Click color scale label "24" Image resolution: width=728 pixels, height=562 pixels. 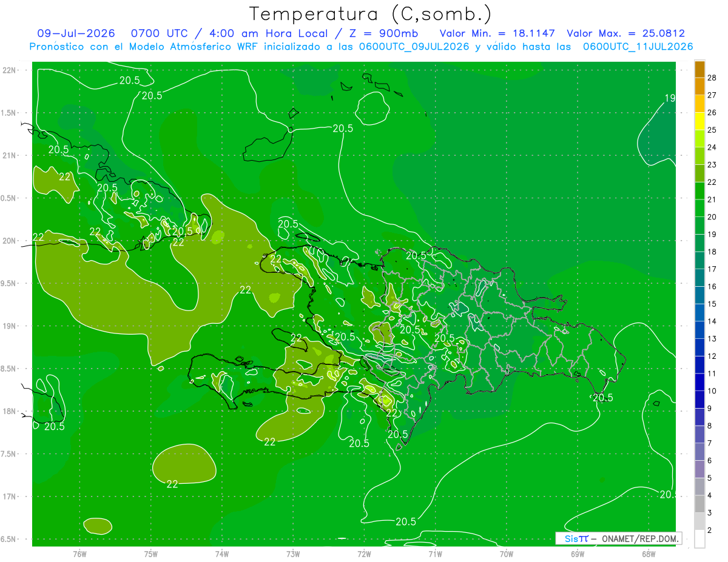click(712, 147)
